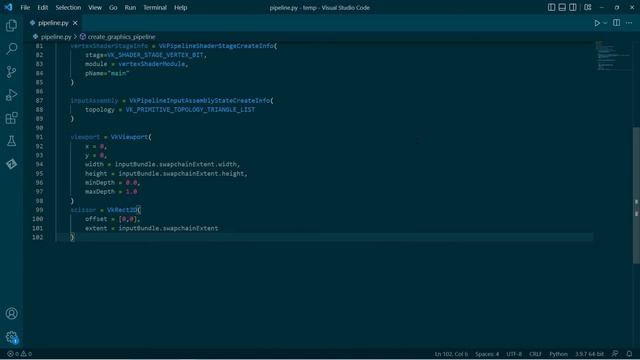Click VkPipelineInputAssemblyStateCreateInfo text

(x=200, y=100)
